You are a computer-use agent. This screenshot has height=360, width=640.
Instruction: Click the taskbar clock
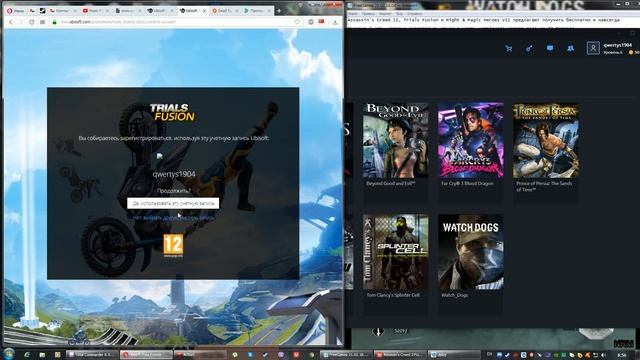[622, 355]
